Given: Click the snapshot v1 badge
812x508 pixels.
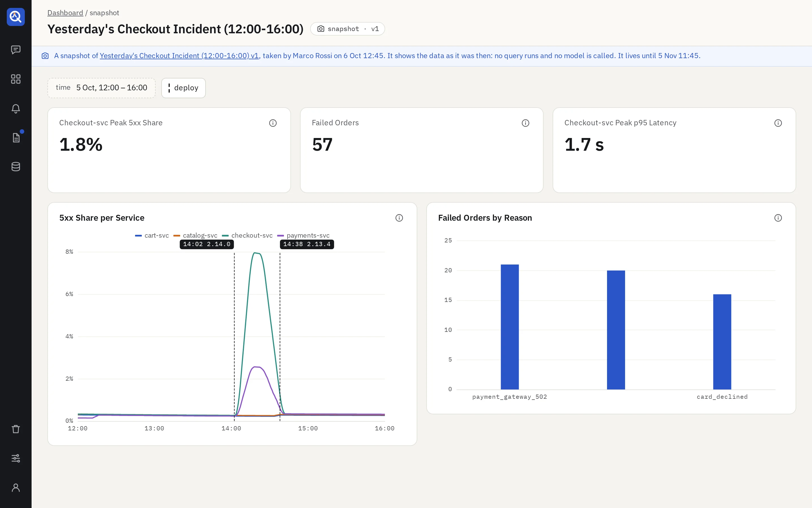Looking at the screenshot, I should pos(347,29).
